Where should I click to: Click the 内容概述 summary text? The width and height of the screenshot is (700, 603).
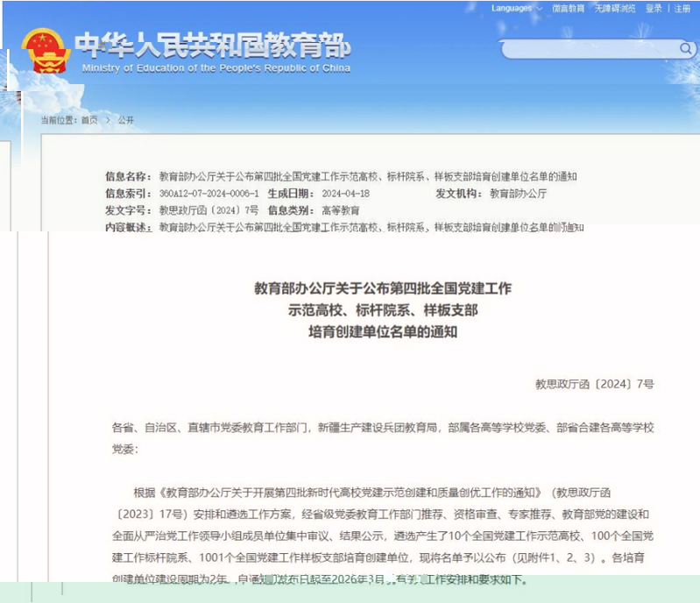[x=371, y=227]
